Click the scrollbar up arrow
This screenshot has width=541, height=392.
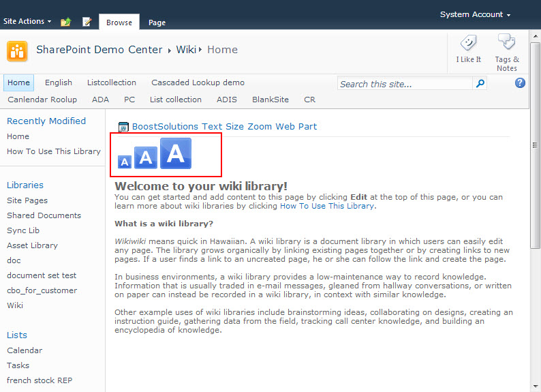click(535, 36)
